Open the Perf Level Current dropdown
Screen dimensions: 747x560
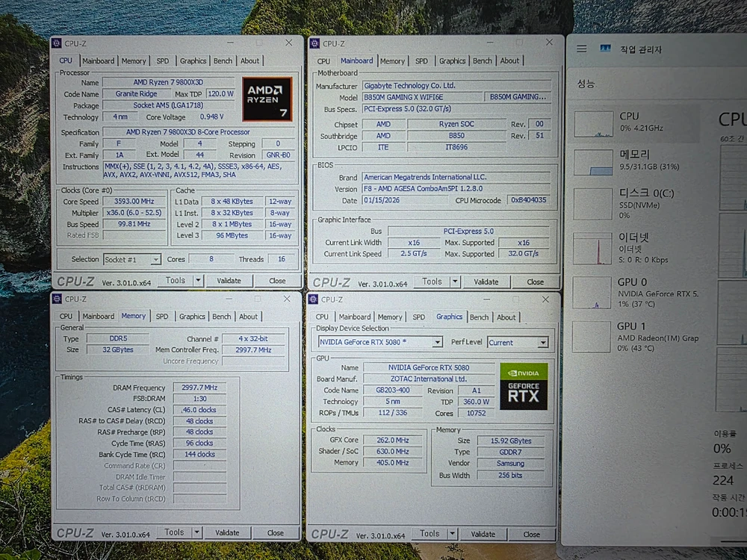[542, 343]
